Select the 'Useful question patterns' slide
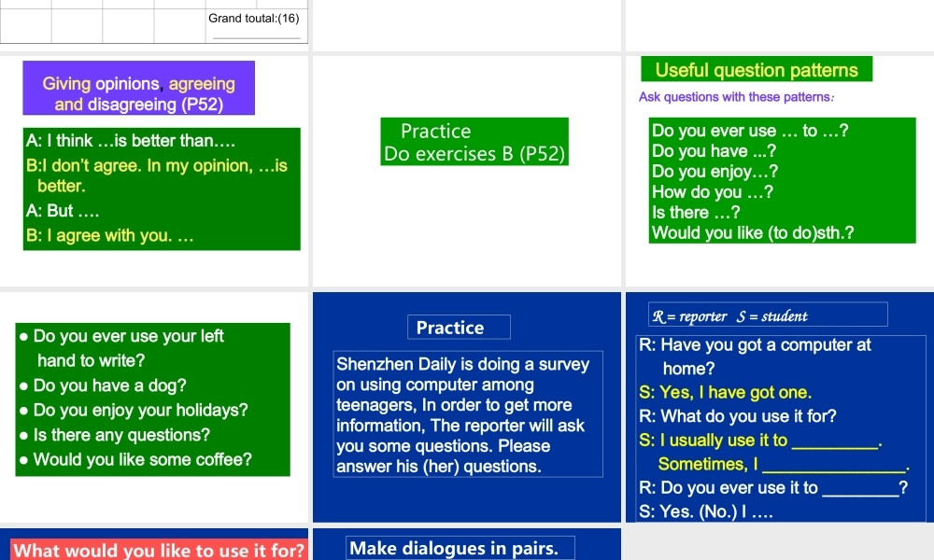 [780, 171]
